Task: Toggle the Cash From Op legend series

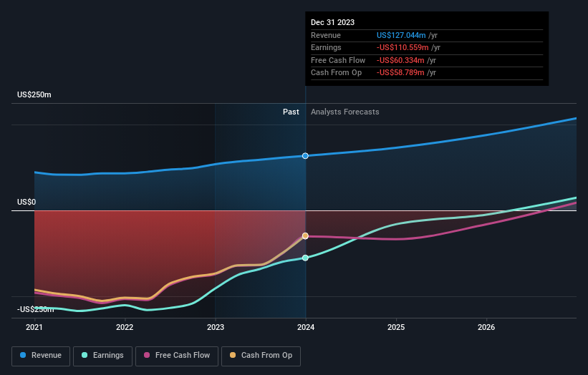Action: (x=261, y=356)
